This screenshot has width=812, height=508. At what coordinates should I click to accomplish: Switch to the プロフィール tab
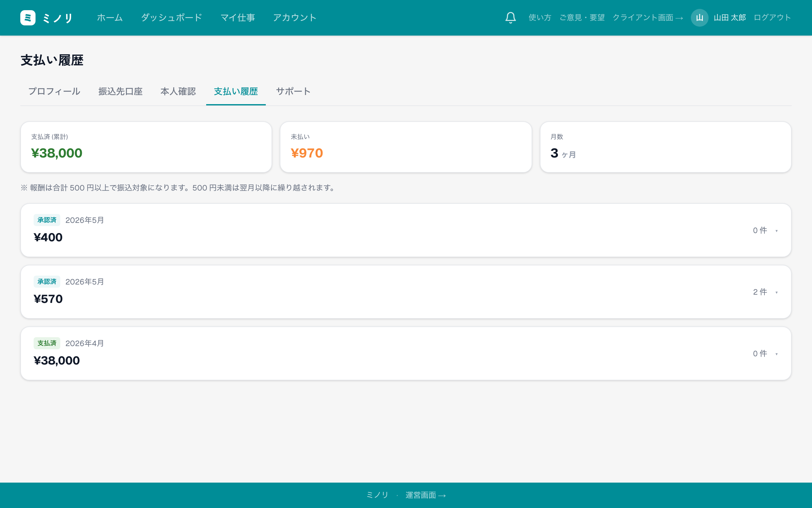[x=54, y=91]
